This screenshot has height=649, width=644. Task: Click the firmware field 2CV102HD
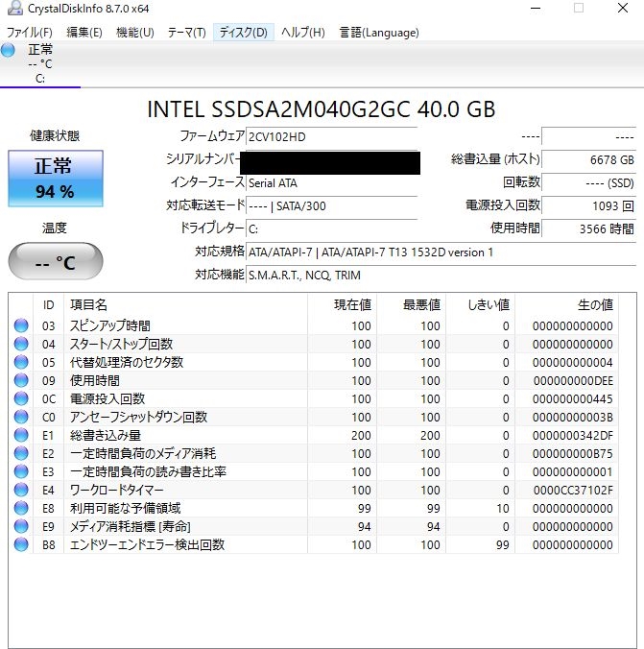point(331,136)
